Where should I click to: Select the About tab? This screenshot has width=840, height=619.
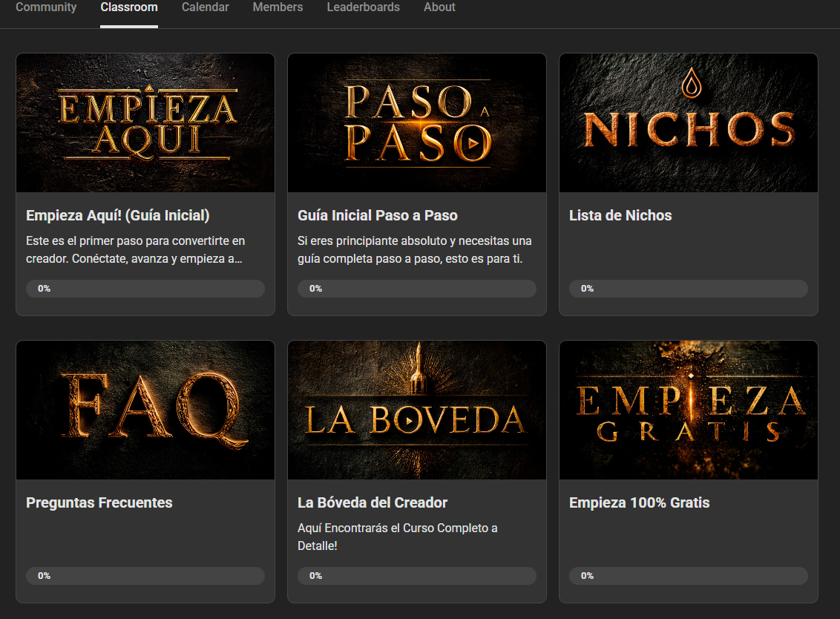point(439,7)
